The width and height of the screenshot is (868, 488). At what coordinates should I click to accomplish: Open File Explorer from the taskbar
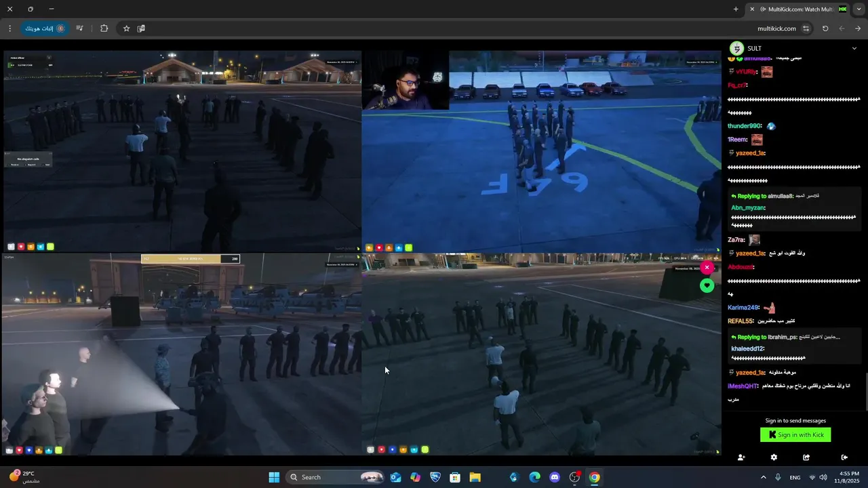point(475,477)
